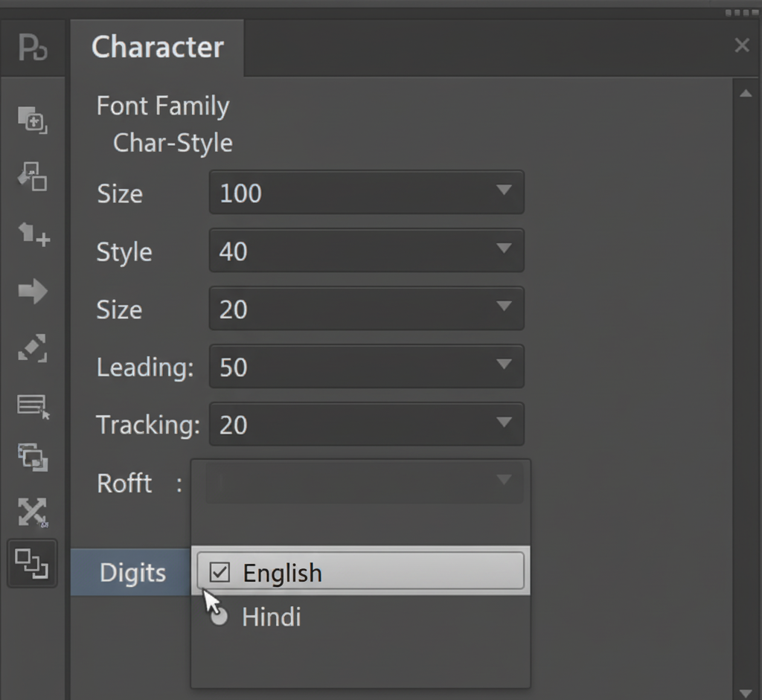Viewport: 762px width, 700px height.
Task: Click the Char-Style label
Action: 173,143
